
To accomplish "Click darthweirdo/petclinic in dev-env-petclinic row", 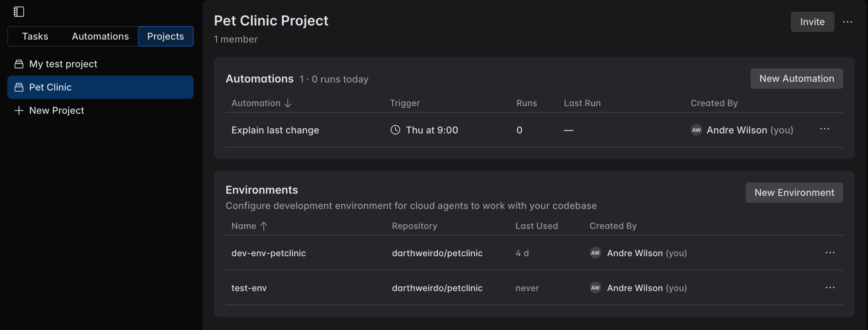I will (437, 253).
